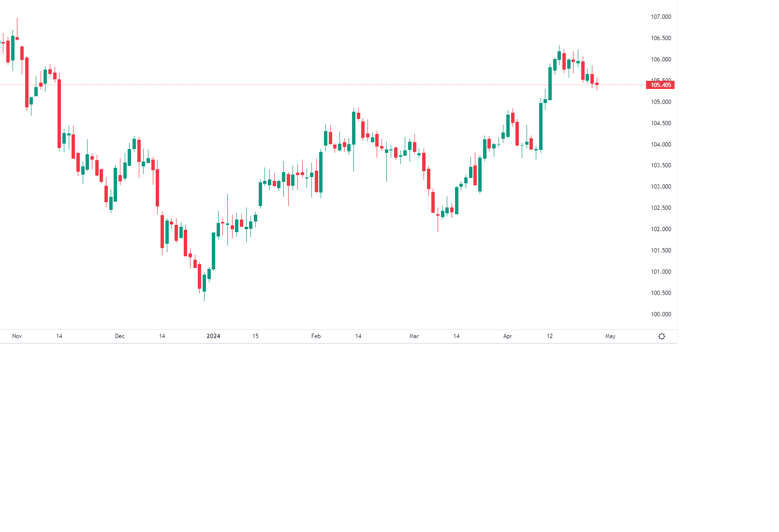Image resolution: width=779 pixels, height=532 pixels.
Task: Select the Dec time axis label
Action: tap(120, 336)
